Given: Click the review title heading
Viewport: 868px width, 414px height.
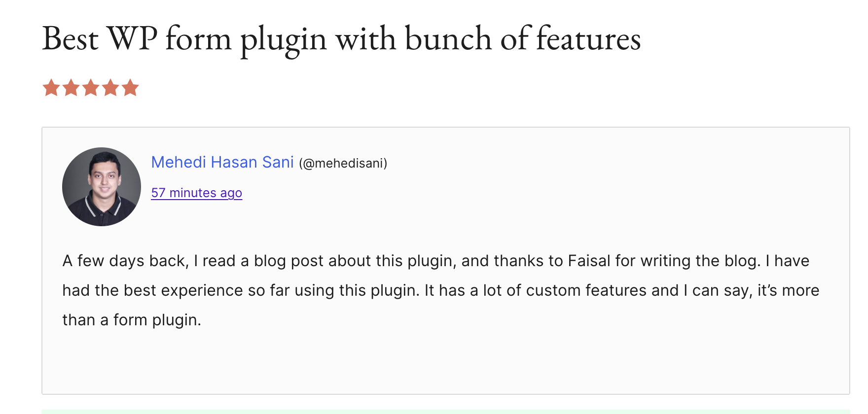Looking at the screenshot, I should pyautogui.click(x=341, y=38).
